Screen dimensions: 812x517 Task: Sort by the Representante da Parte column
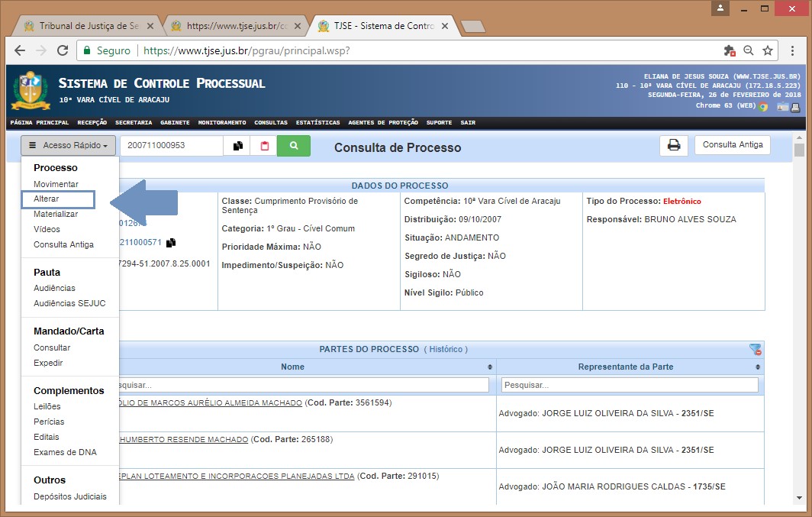[626, 367]
